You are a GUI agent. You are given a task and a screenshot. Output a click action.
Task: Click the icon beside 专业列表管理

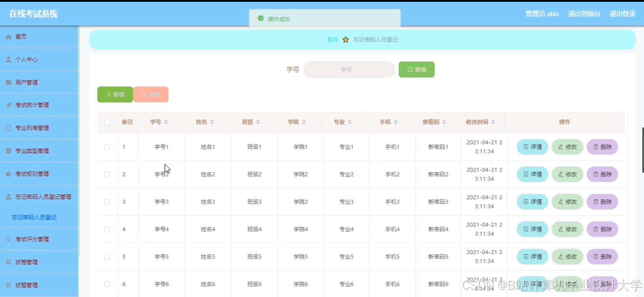(x=9, y=128)
